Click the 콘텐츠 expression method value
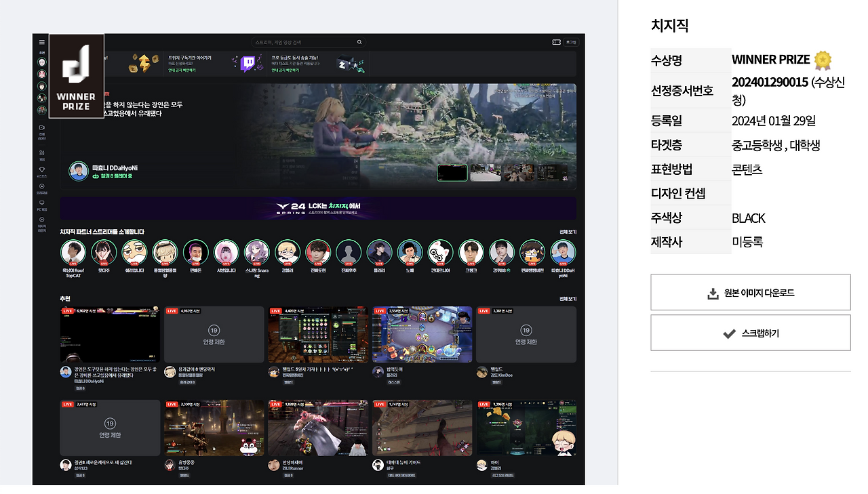The height and width of the screenshot is (494, 868). pos(747,169)
